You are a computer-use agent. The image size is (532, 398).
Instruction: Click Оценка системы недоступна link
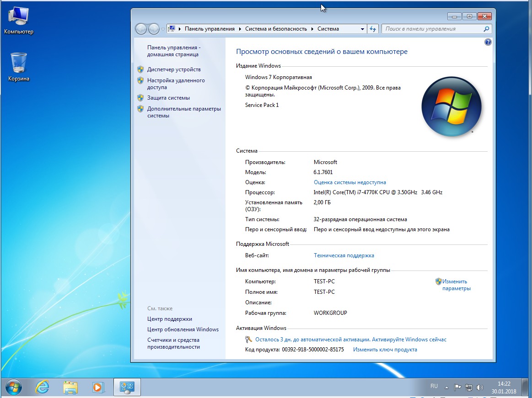pyautogui.click(x=350, y=182)
